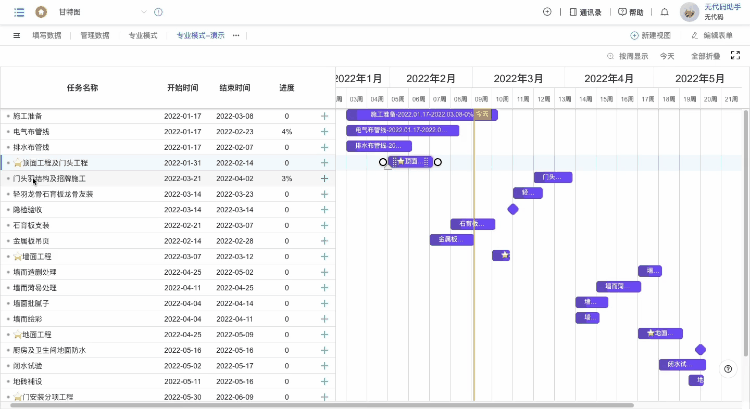750x409 pixels.
Task: Add subtask with plus on 施工准备 row
Action: pyautogui.click(x=324, y=116)
